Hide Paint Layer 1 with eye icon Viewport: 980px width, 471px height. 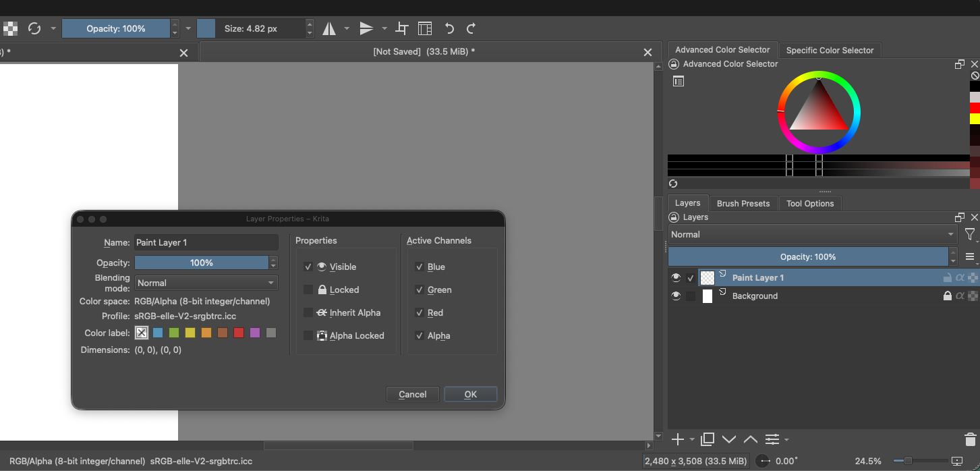(x=676, y=277)
